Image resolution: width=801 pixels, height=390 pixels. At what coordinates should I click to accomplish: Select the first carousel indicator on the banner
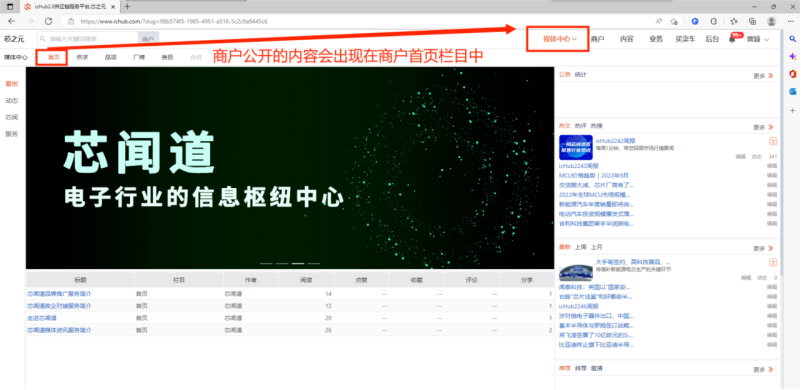point(266,264)
